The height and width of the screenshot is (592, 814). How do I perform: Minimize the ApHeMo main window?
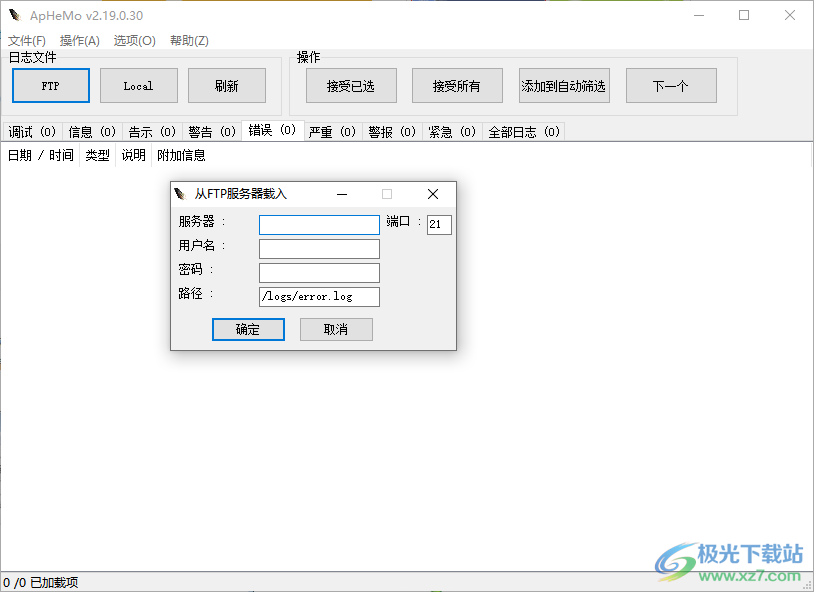pyautogui.click(x=699, y=16)
